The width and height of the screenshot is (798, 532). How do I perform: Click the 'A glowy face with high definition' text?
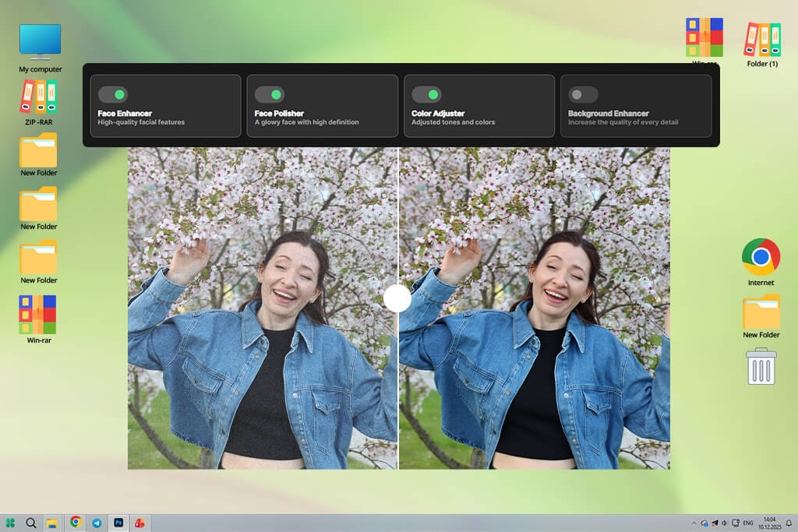click(x=306, y=122)
